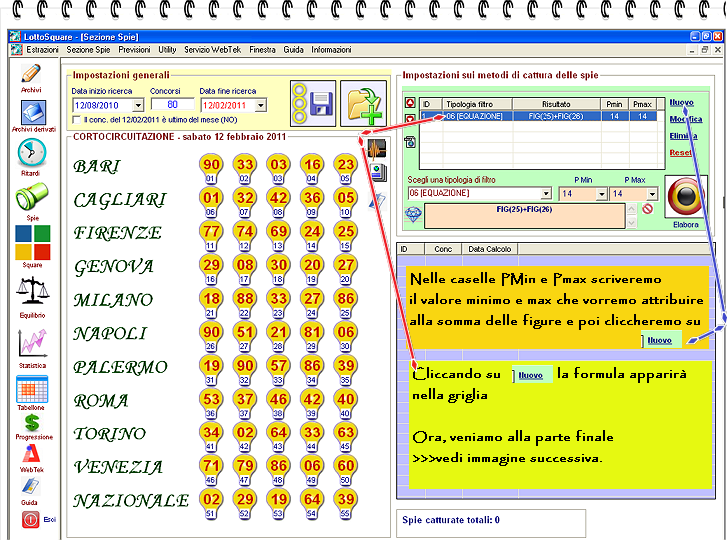This screenshot has width=727, height=540.
Task: Open the Spie flashlight icon
Action: (x=32, y=197)
